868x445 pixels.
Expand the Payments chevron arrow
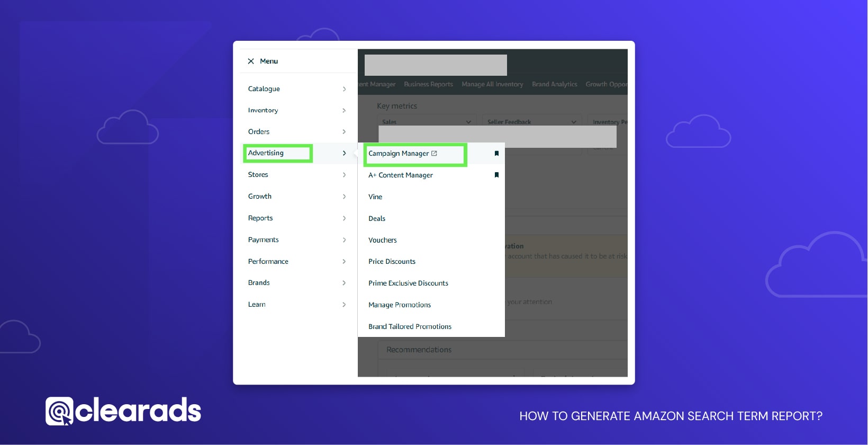344,240
